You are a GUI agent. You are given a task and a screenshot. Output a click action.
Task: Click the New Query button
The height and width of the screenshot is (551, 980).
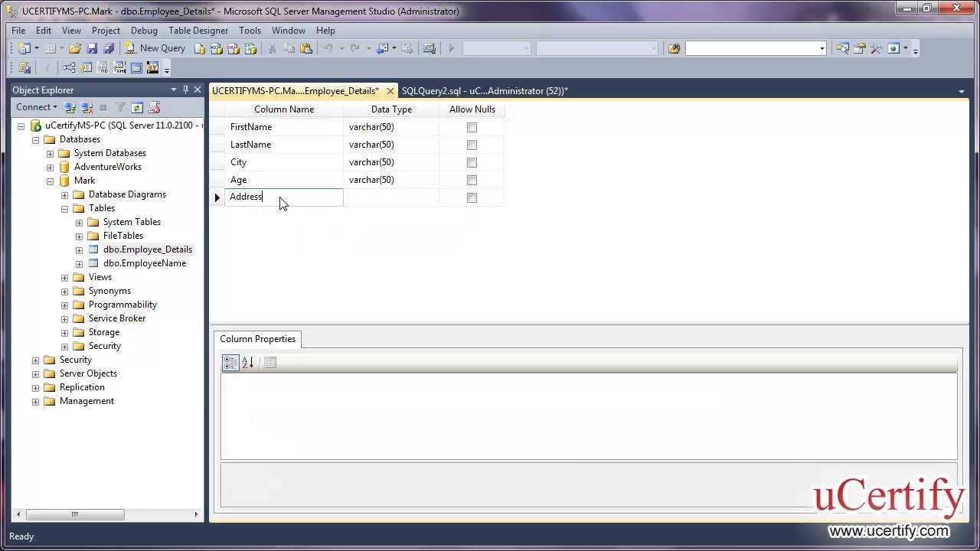(155, 48)
